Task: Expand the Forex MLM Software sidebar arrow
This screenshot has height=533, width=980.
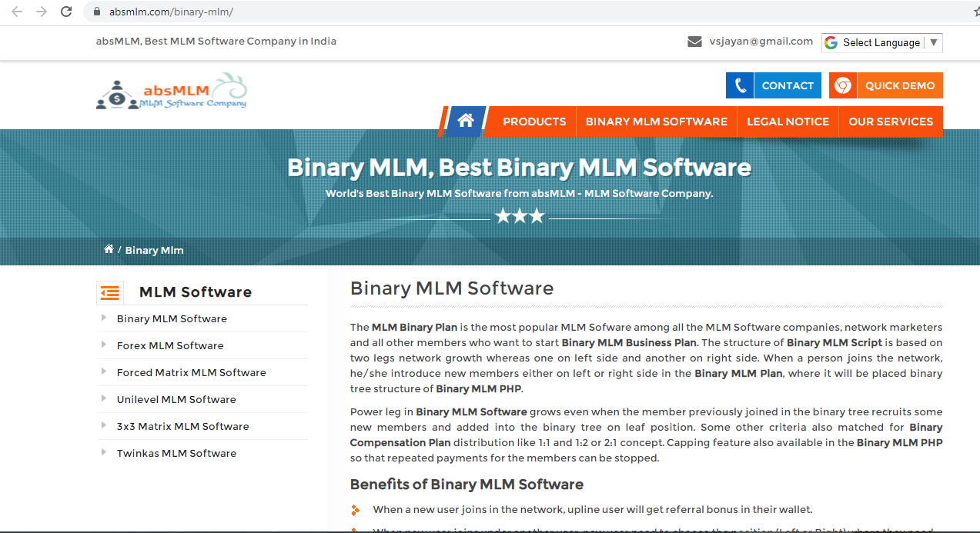Action: (x=103, y=345)
